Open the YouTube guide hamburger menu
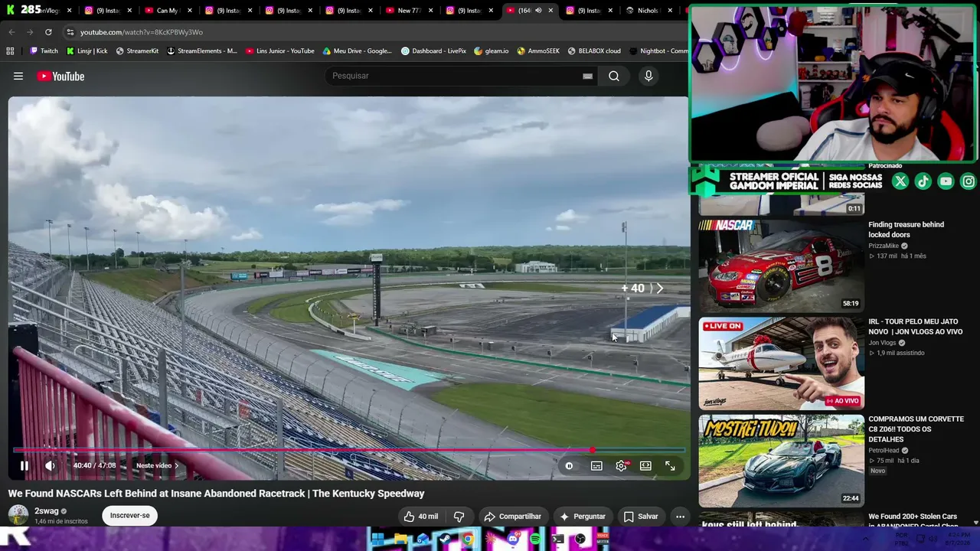Viewport: 980px width, 551px height. pos(18,76)
